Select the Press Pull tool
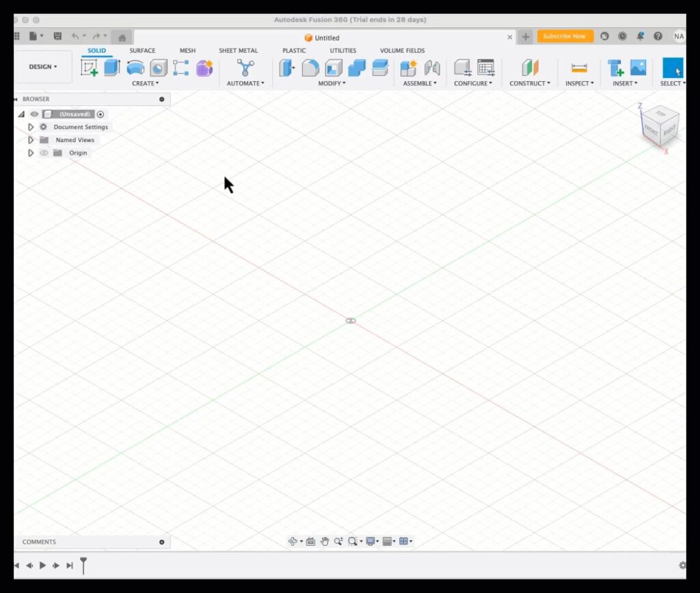 [x=287, y=68]
